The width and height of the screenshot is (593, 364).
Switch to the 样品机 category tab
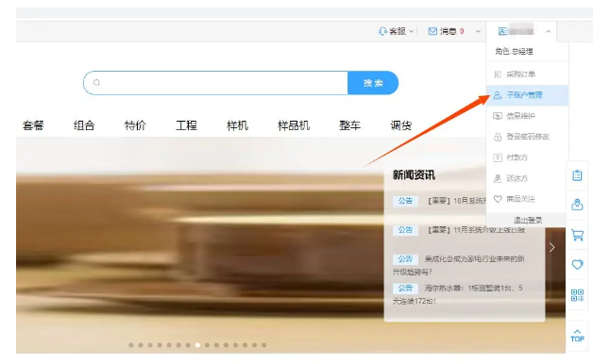(294, 125)
